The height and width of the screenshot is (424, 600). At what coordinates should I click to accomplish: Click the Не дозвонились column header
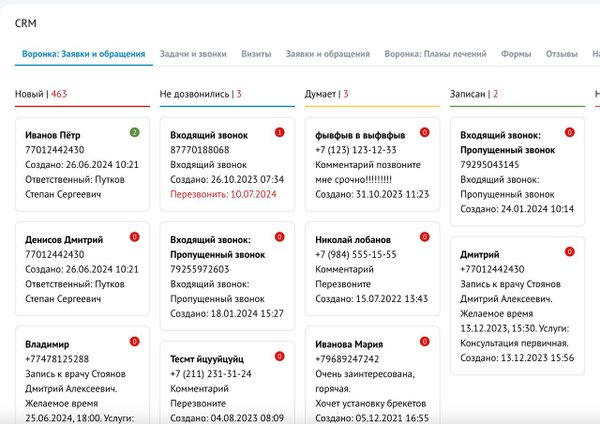point(194,94)
